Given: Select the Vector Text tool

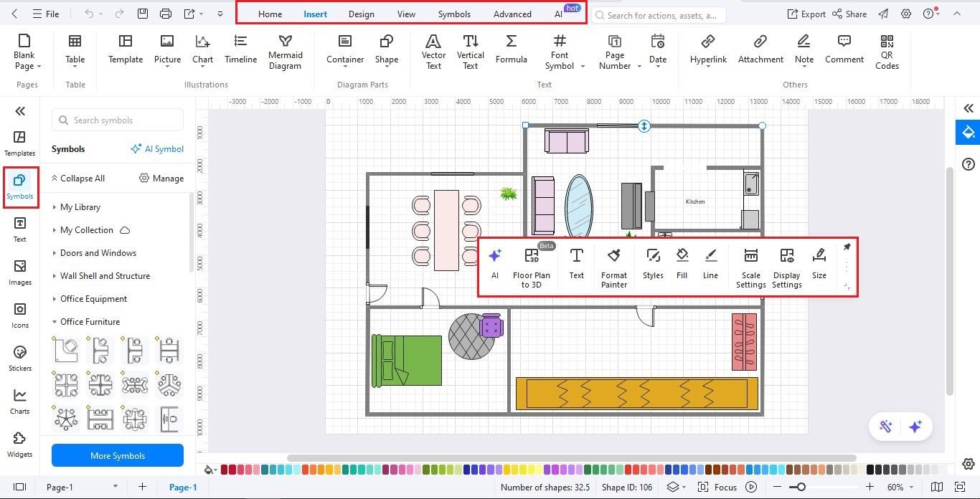Looking at the screenshot, I should coord(433,50).
